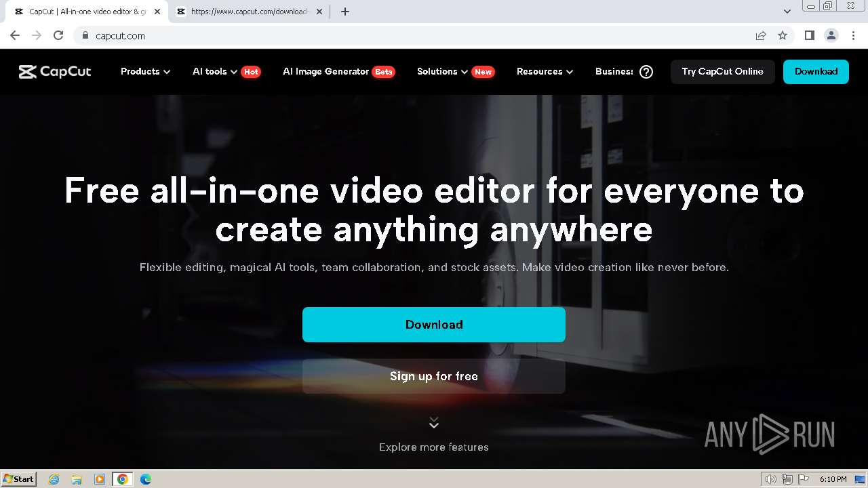This screenshot has width=868, height=488.
Task: Open the Business menu item
Action: 614,72
